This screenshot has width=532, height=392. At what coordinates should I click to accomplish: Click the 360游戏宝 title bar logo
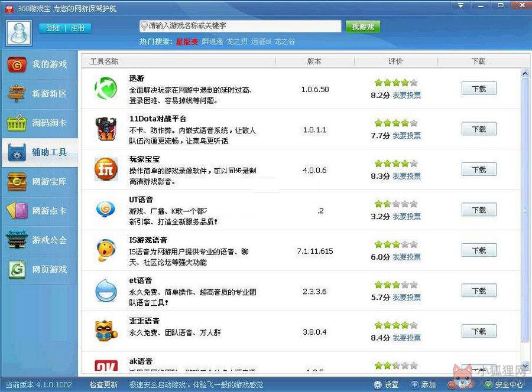(9, 9)
